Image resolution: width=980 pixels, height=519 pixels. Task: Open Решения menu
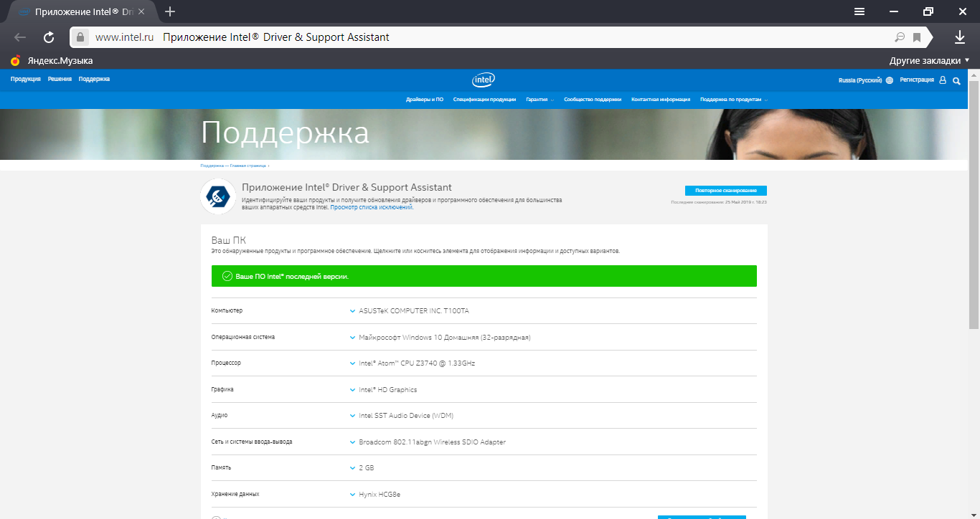pos(60,80)
